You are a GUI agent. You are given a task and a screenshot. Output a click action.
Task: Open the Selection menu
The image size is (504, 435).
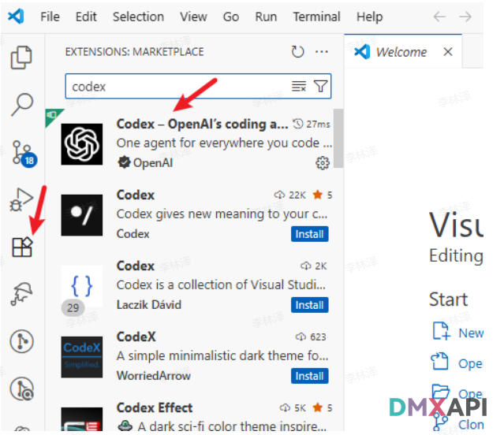(138, 17)
